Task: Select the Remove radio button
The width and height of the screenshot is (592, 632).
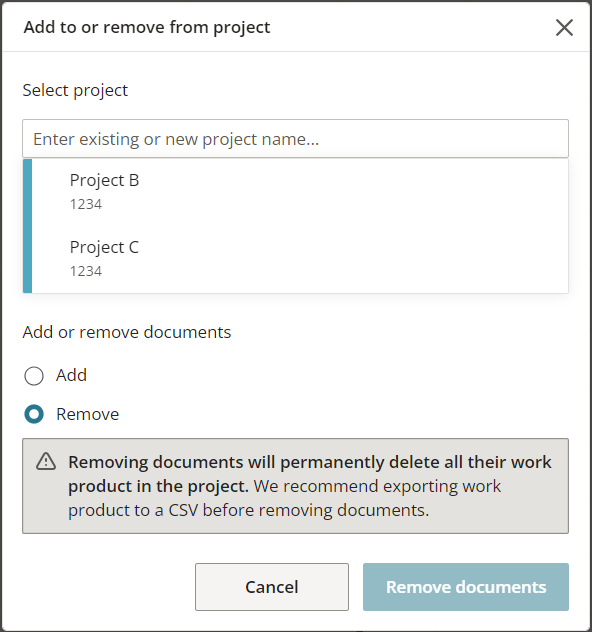Action: tap(34, 414)
